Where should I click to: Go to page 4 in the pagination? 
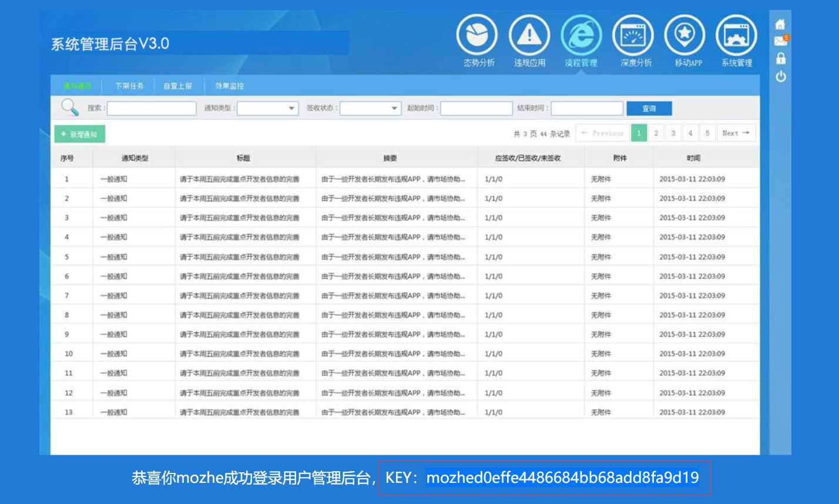point(690,133)
